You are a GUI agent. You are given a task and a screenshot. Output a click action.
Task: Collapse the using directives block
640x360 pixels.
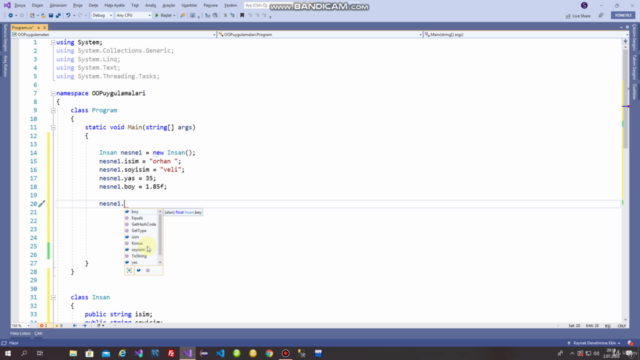[53, 42]
